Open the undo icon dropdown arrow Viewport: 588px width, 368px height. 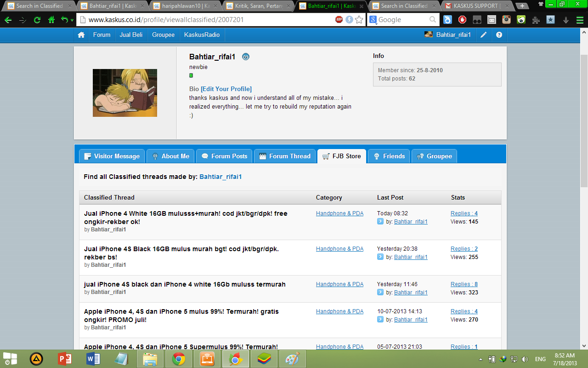click(71, 20)
